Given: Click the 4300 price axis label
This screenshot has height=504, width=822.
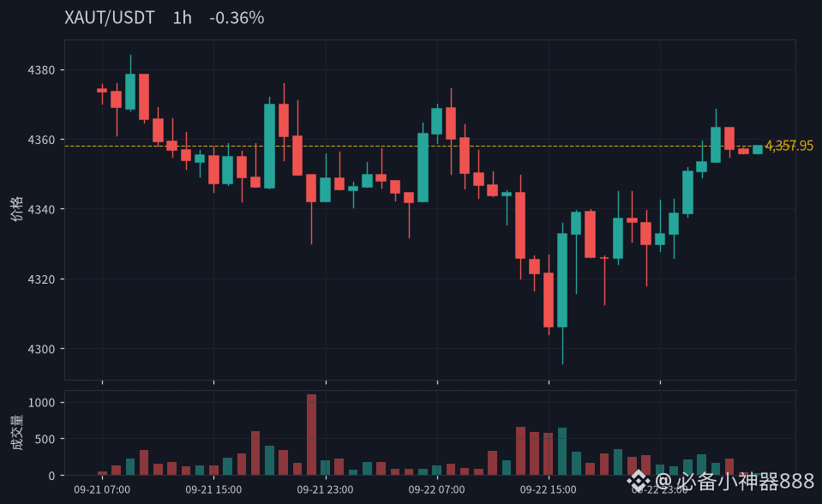Looking at the screenshot, I should coord(41,350).
